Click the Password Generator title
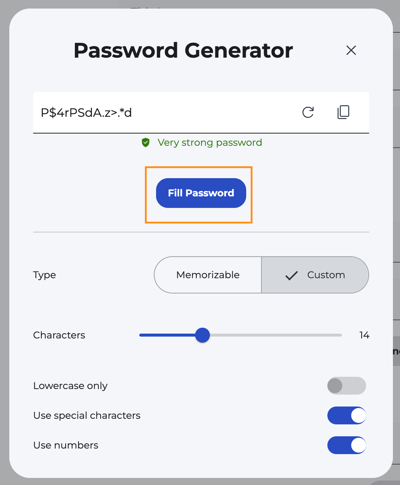This screenshot has height=485, width=400. 183,51
